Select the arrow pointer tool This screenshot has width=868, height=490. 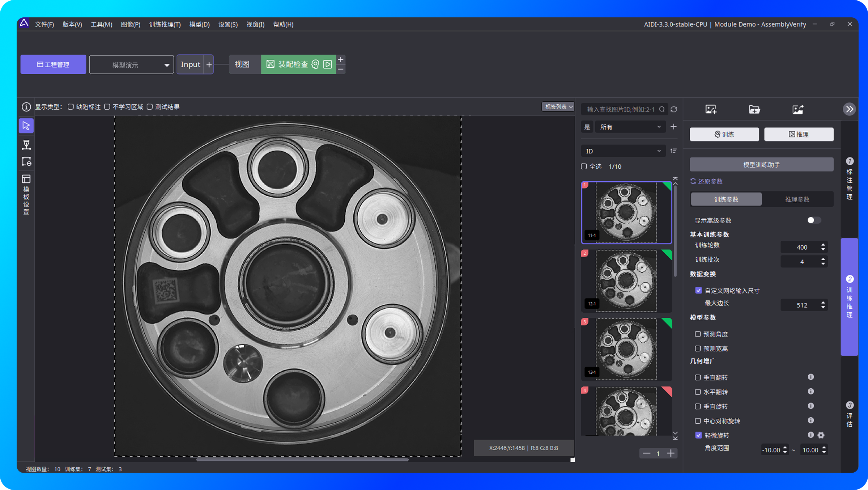click(26, 126)
